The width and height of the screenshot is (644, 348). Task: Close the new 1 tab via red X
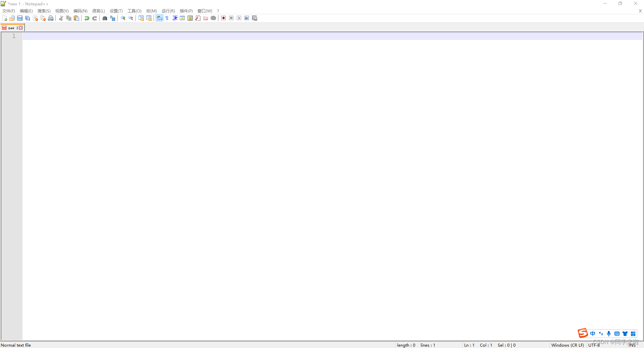(21, 28)
